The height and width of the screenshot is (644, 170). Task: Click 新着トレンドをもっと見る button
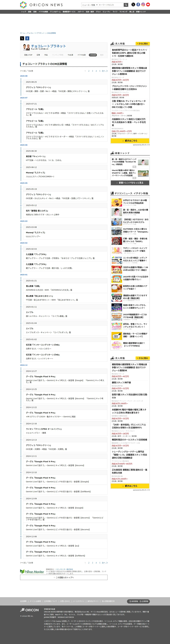click(130, 183)
